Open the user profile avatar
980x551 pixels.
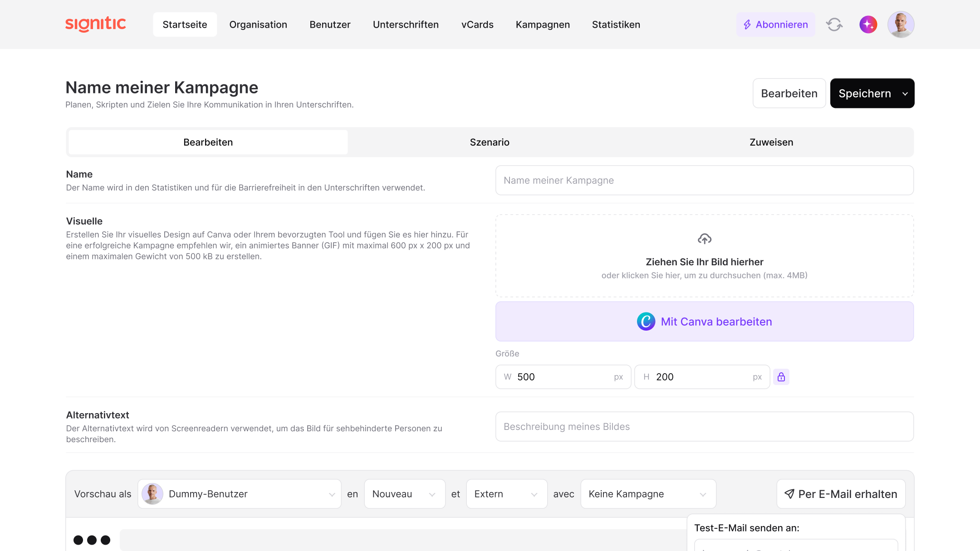point(901,24)
